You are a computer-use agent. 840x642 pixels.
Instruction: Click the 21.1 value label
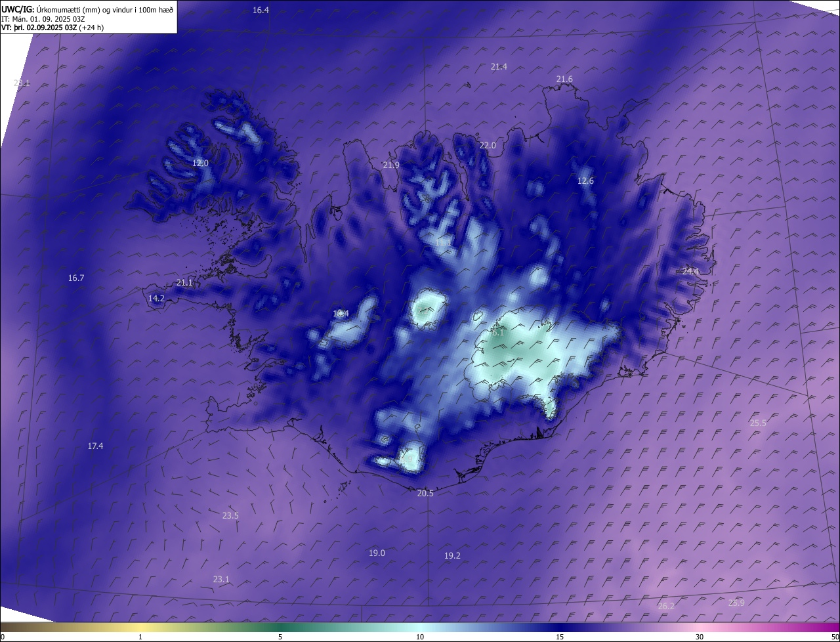coord(184,283)
